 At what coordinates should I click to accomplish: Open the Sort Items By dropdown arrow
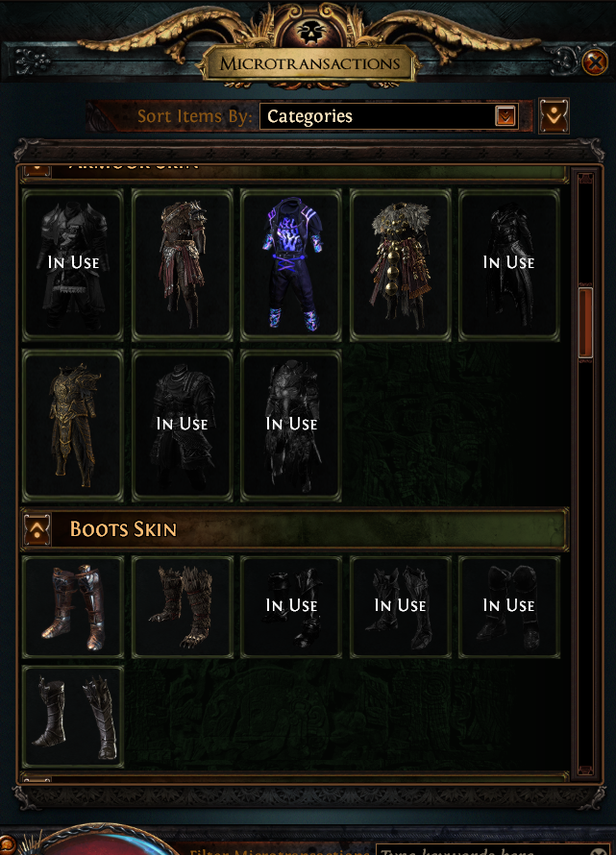click(505, 115)
